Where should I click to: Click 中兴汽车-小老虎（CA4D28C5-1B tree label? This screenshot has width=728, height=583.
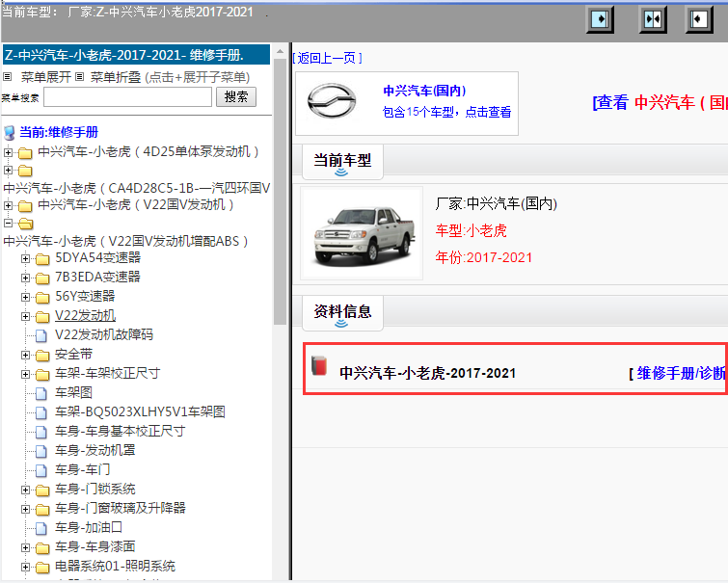137,188
